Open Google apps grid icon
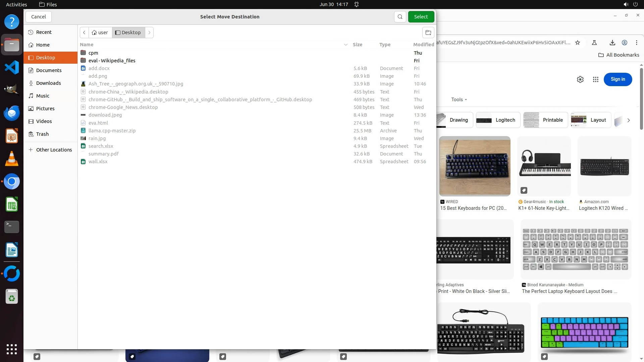644x362 pixels. coord(595,79)
